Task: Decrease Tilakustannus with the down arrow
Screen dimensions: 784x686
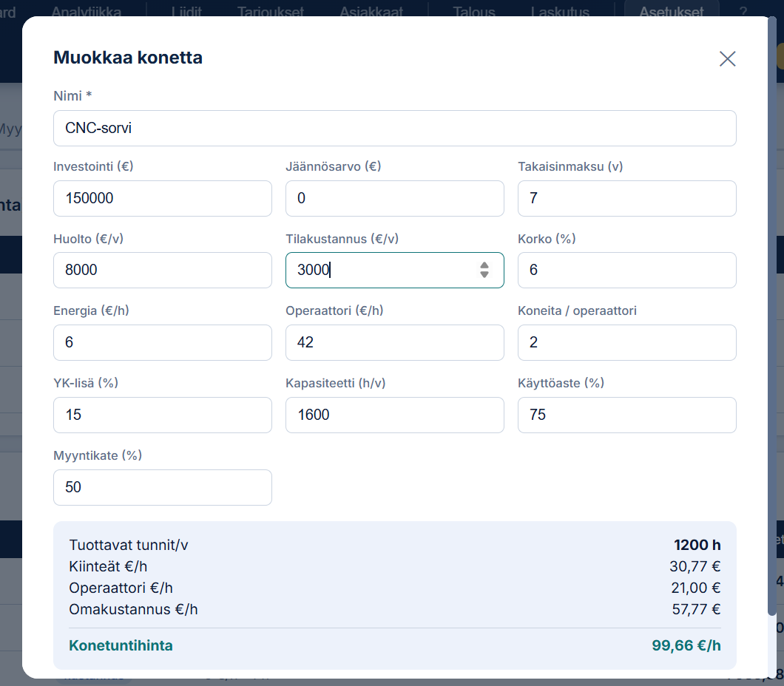Action: [x=484, y=275]
